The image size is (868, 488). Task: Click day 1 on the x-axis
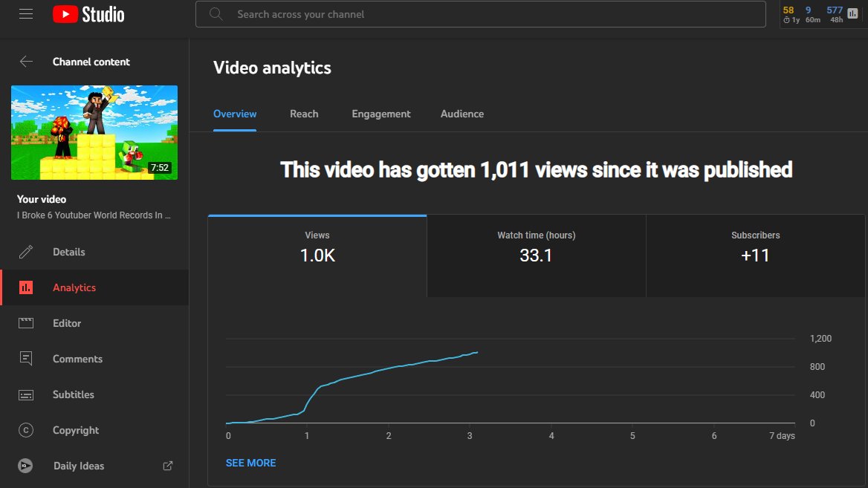(x=307, y=436)
